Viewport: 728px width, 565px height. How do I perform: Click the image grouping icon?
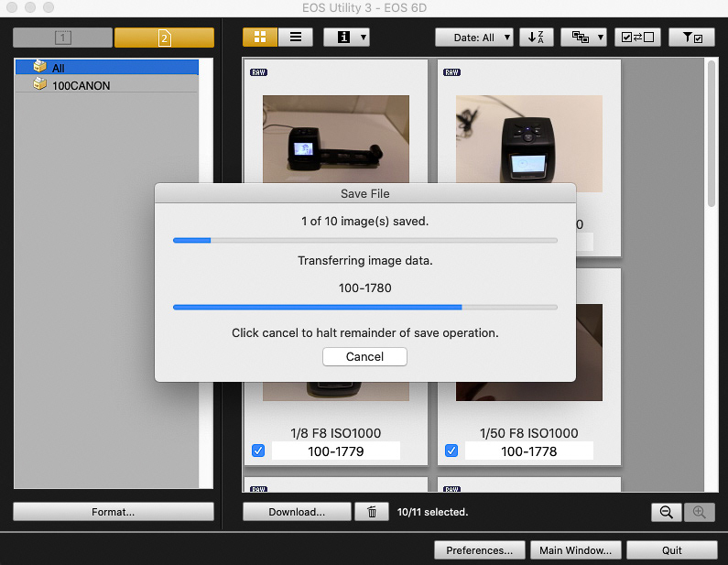tap(580, 38)
